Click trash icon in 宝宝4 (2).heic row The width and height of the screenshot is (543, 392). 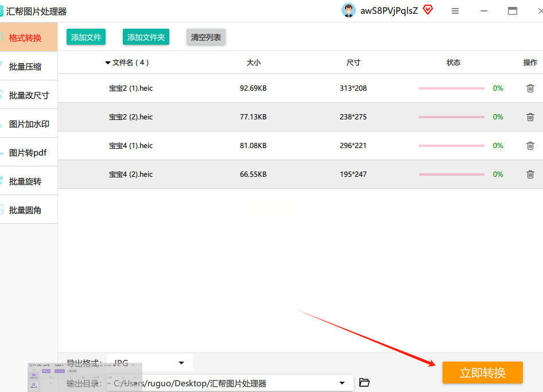tap(530, 174)
